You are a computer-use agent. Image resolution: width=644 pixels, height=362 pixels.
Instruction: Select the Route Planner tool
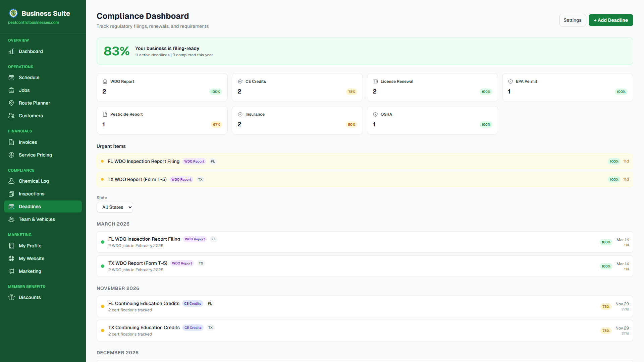pos(34,103)
